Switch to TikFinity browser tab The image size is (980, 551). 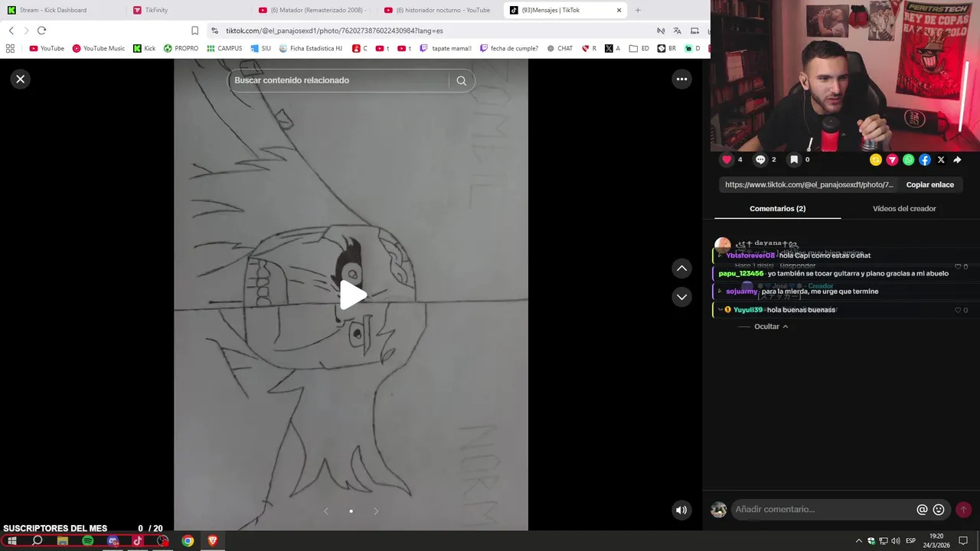187,10
